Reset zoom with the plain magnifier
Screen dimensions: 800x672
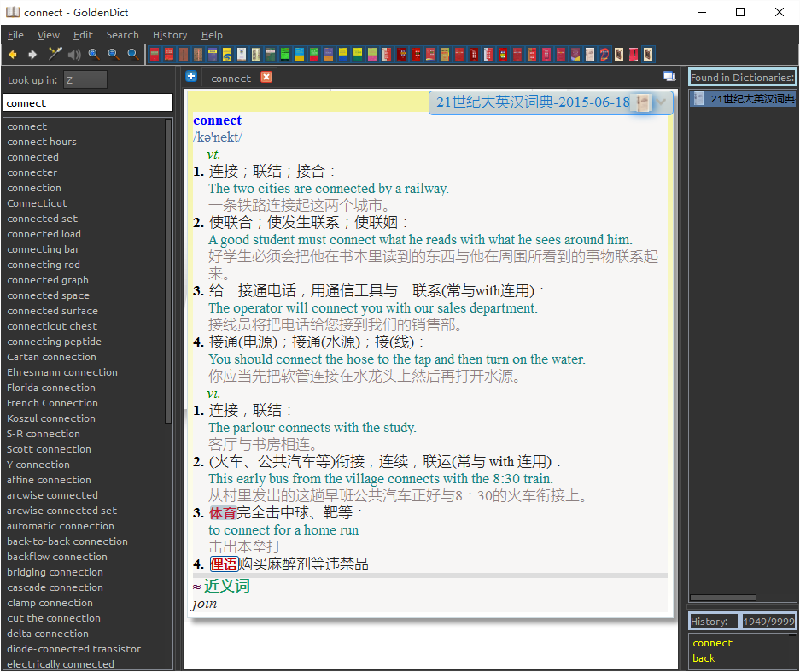tap(132, 54)
